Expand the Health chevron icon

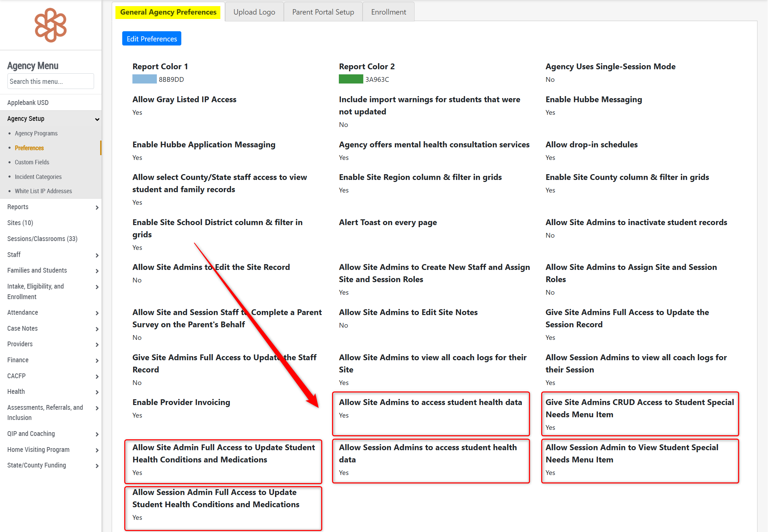coord(97,392)
